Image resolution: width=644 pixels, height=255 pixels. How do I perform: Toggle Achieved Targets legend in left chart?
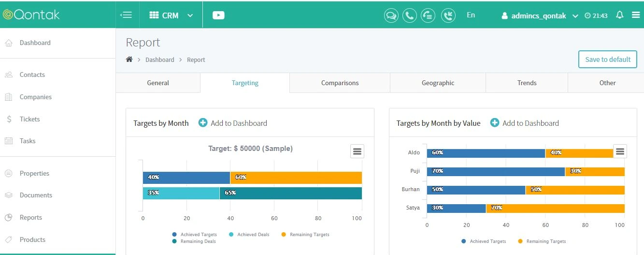(x=194, y=235)
